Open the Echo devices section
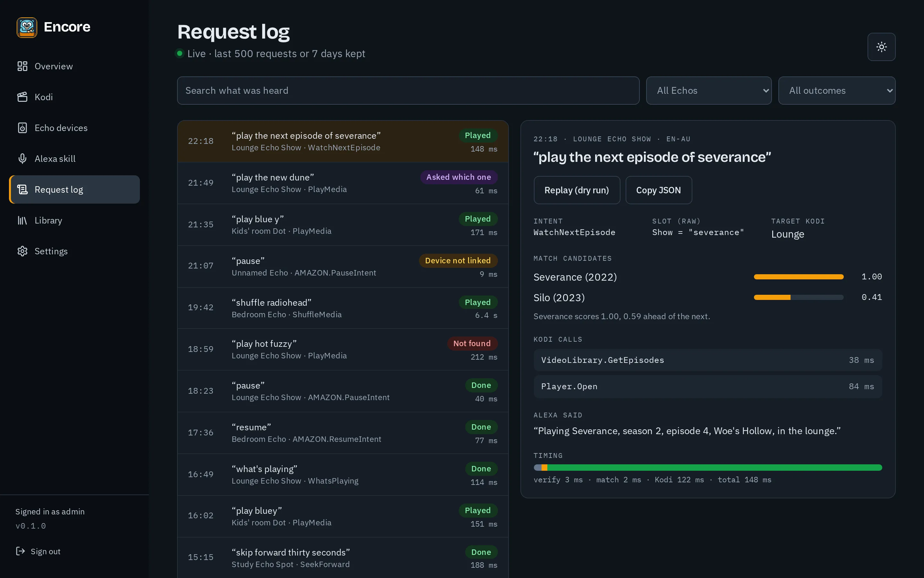Viewport: 924px width, 578px height. 74,128
